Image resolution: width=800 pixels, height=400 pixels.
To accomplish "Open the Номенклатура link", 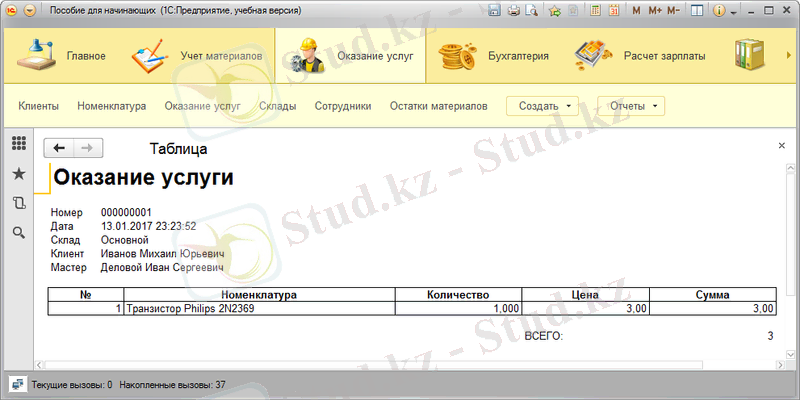I will pyautogui.click(x=112, y=106).
